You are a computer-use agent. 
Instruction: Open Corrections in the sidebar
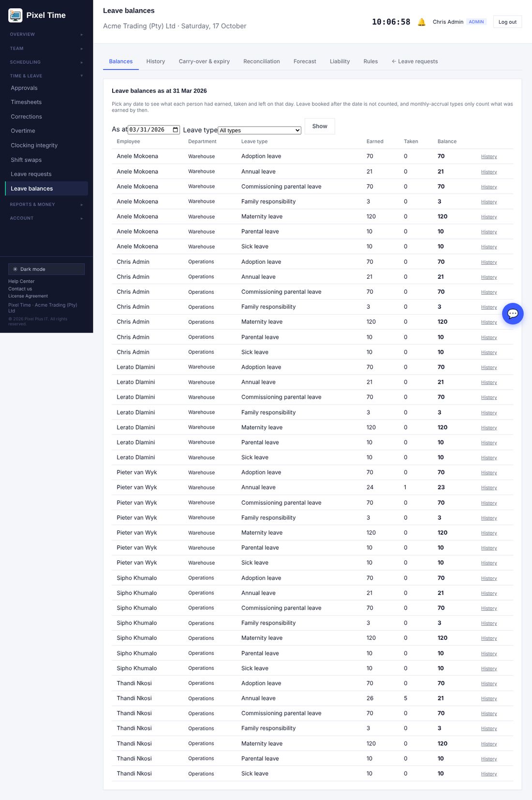46,117
